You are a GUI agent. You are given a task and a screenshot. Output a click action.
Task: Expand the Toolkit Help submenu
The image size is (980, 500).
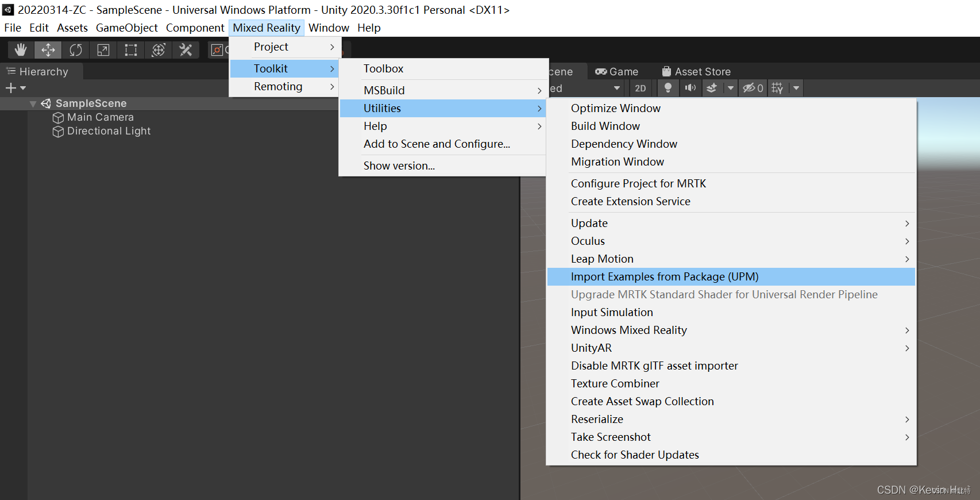click(442, 126)
